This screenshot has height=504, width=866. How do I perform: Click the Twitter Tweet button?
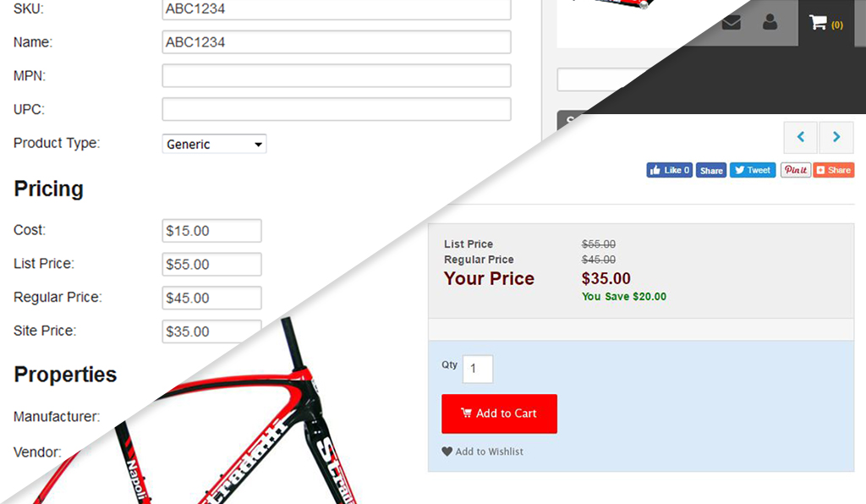point(753,170)
